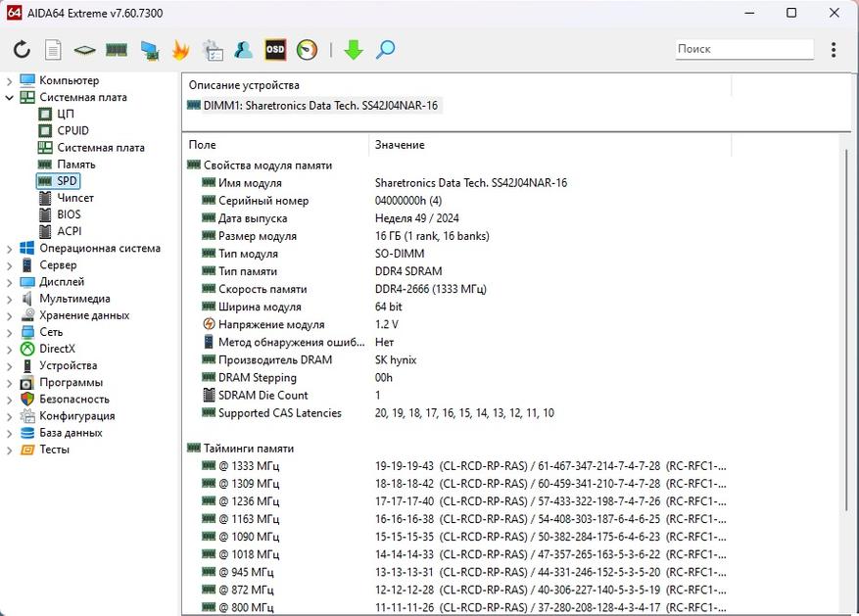The height and width of the screenshot is (616, 859).
Task: Expand the Компьютер tree node
Action: coord(10,81)
